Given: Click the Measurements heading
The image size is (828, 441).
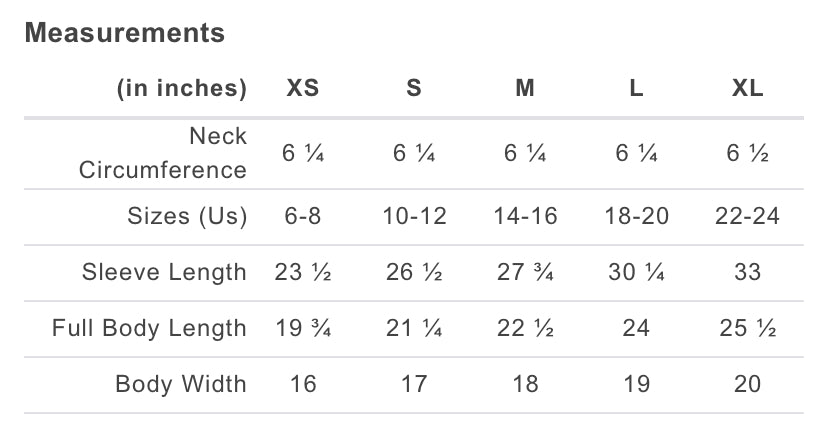Looking at the screenshot, I should (124, 33).
